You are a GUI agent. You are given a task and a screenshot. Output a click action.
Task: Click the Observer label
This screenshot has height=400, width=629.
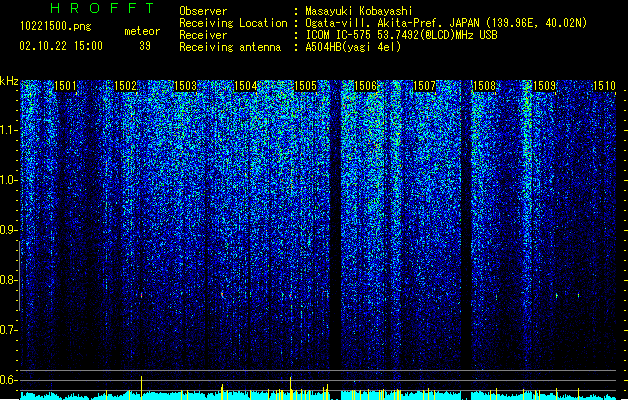click(x=203, y=11)
